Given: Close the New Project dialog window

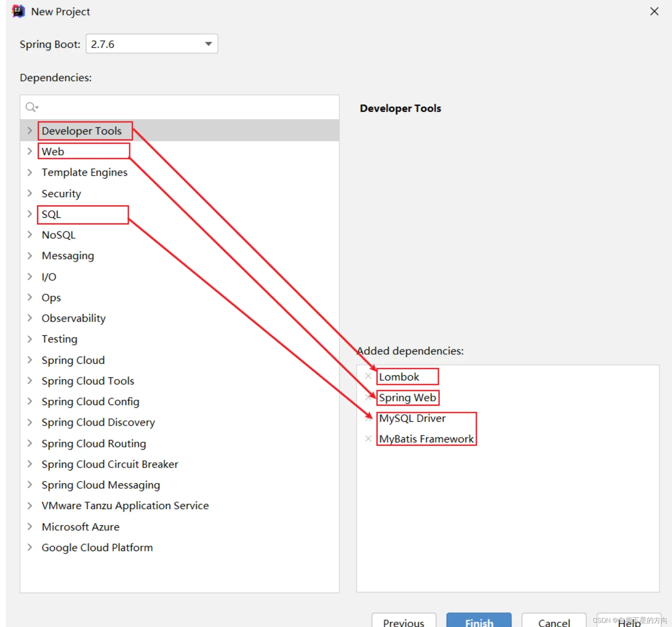Looking at the screenshot, I should point(654,11).
